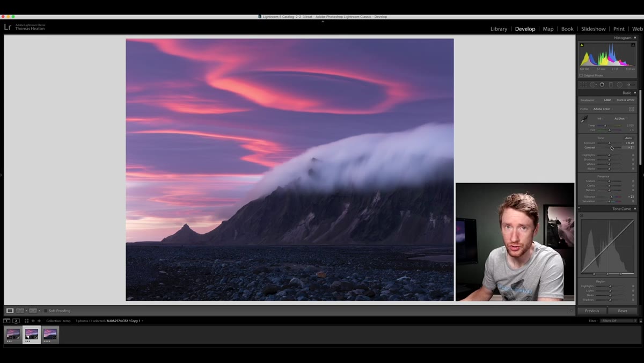Image resolution: width=644 pixels, height=363 pixels.
Task: Open the Slideshow module
Action: click(594, 29)
